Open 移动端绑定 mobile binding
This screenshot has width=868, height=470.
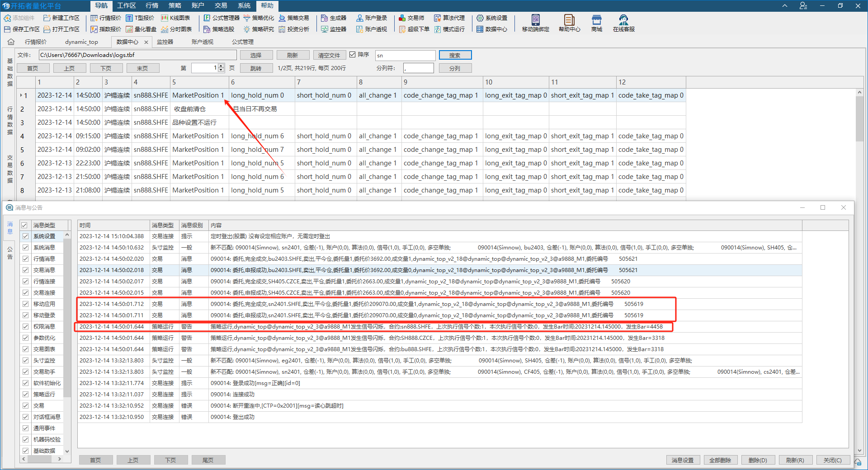536,23
